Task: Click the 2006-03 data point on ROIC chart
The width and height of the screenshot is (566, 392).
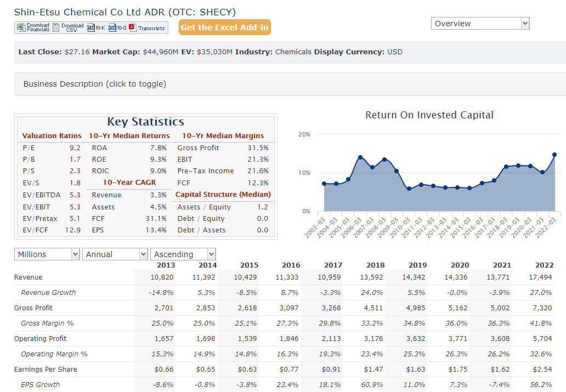Action: click(360, 157)
